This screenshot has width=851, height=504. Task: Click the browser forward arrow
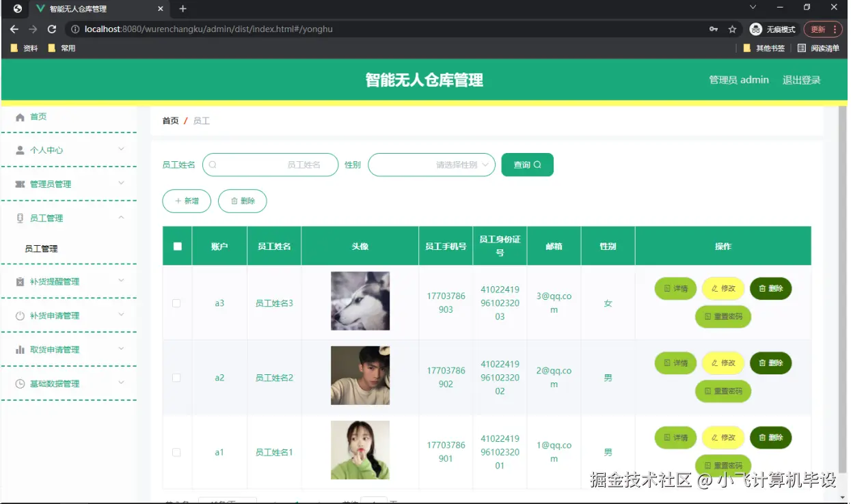tap(32, 29)
